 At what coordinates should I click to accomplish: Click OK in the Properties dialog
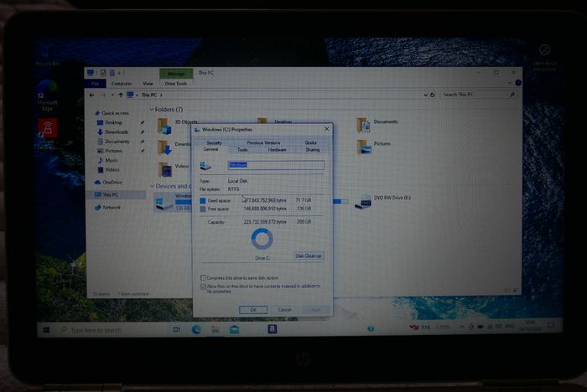coord(253,310)
